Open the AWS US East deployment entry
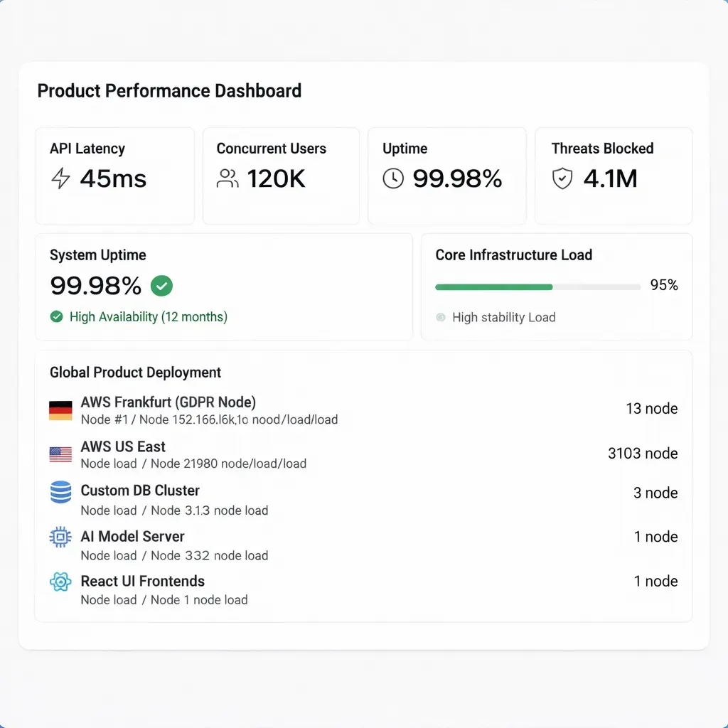The height and width of the screenshot is (728, 728). [x=123, y=446]
